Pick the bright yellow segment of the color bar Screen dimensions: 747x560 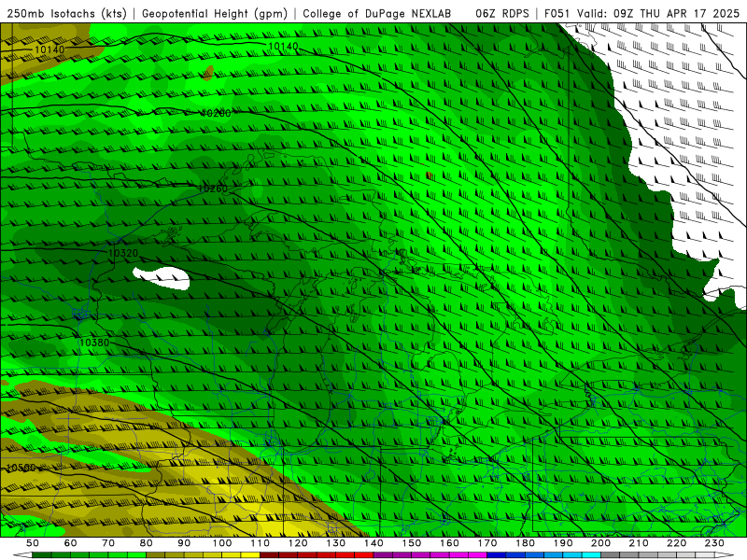tap(250, 554)
